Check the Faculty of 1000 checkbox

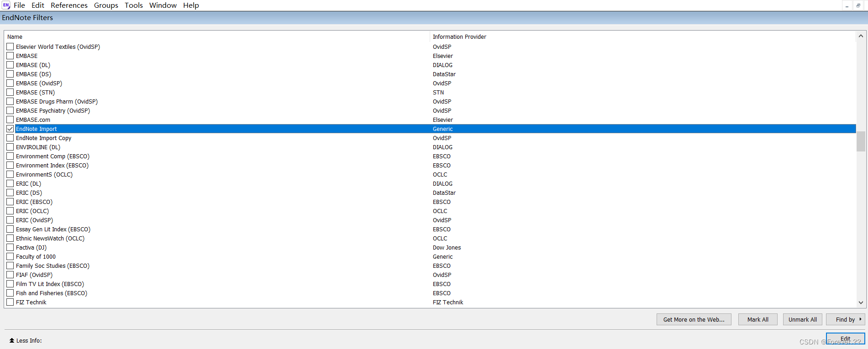[10, 256]
